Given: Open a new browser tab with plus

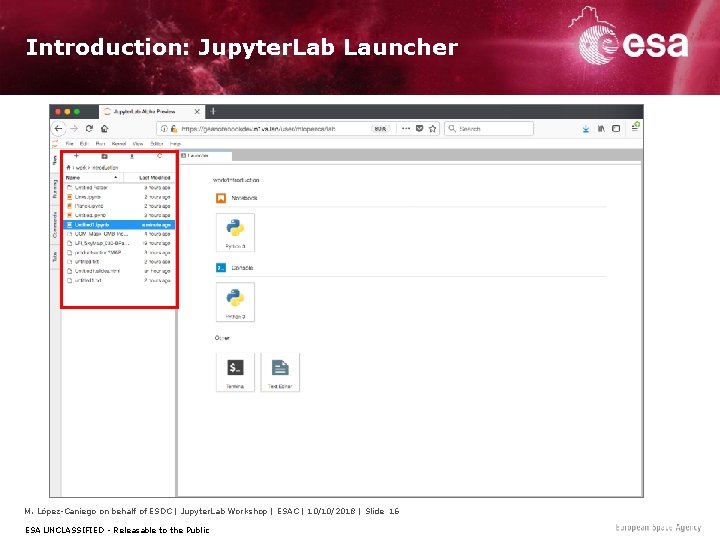Looking at the screenshot, I should pos(213,111).
